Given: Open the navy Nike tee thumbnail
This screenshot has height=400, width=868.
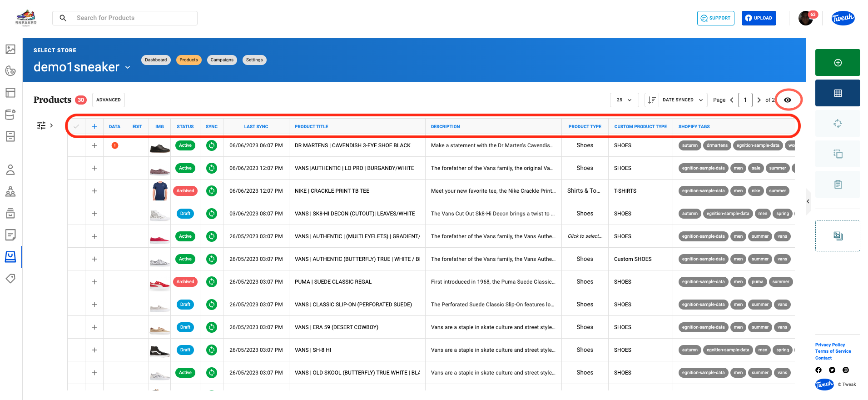Looking at the screenshot, I should pos(160,191).
